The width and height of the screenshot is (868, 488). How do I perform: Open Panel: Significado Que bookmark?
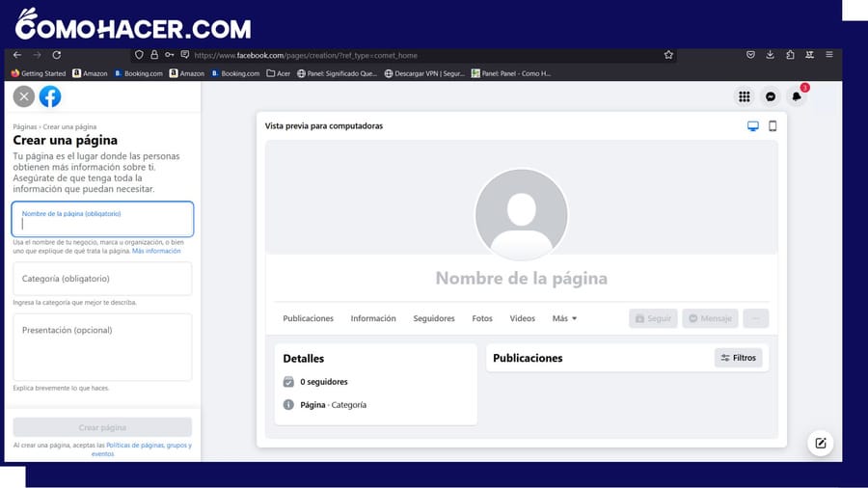pyautogui.click(x=337, y=73)
